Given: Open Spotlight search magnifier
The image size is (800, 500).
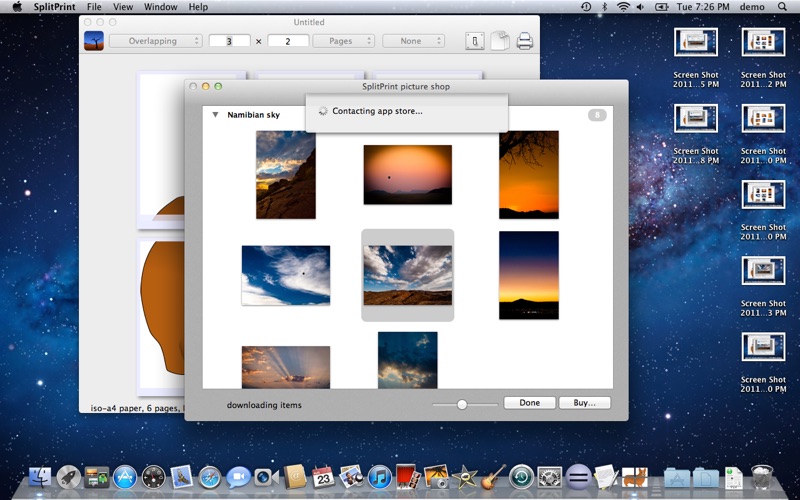Looking at the screenshot, I should (782, 7).
